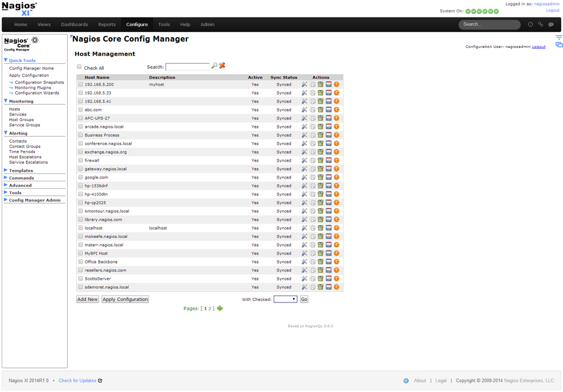Click the export/write icon for firewall host
Screen dimensions: 563x392
pos(328,160)
